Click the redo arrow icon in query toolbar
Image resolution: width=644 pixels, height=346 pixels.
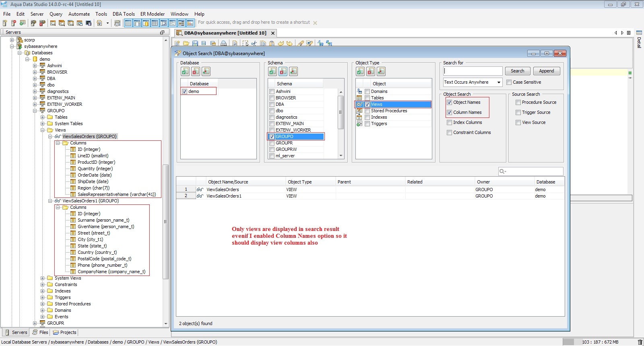(x=289, y=43)
